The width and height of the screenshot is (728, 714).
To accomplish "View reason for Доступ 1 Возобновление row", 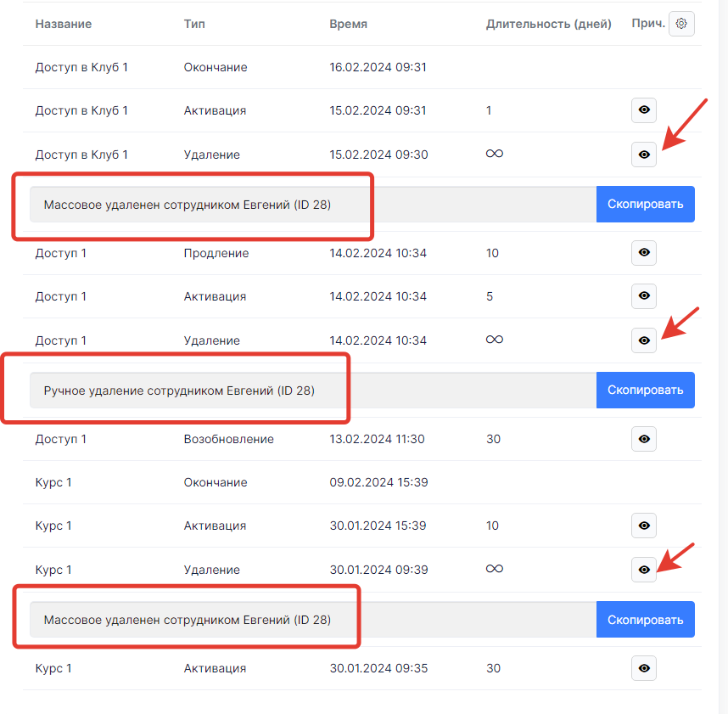I will [644, 439].
